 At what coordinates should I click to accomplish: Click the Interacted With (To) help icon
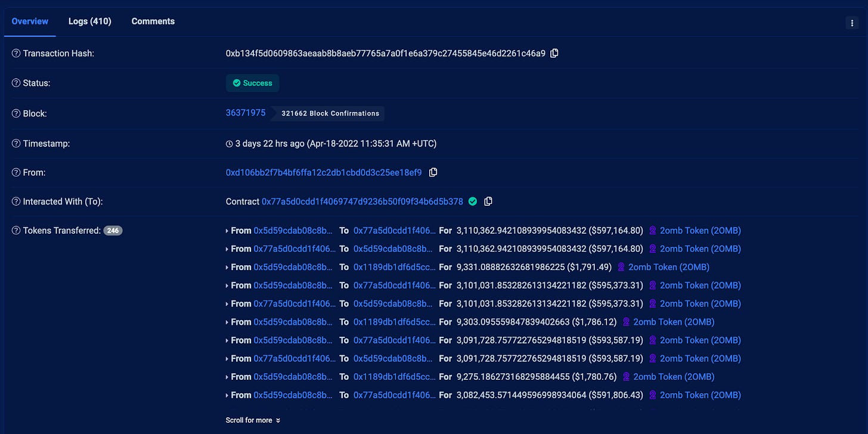point(16,202)
